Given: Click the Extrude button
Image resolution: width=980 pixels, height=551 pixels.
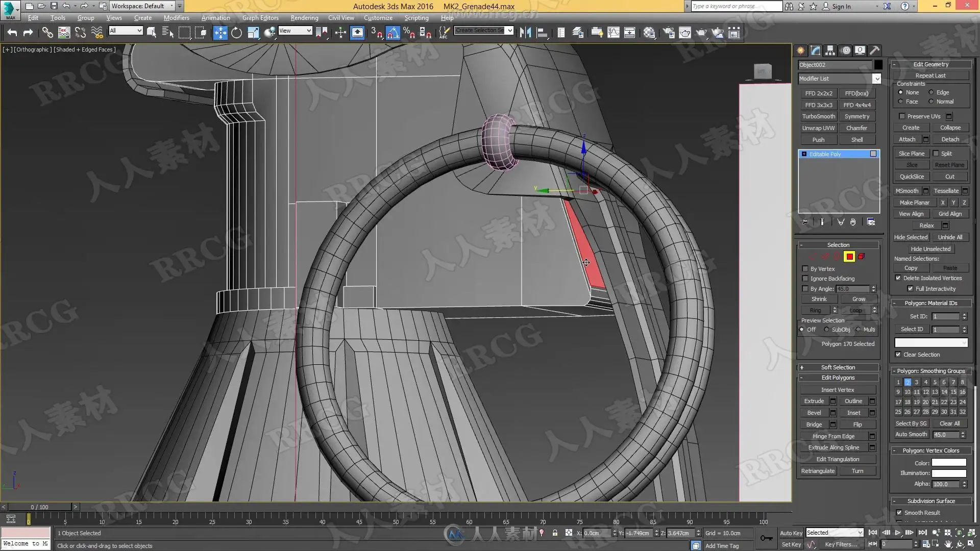Looking at the screenshot, I should click(x=814, y=401).
